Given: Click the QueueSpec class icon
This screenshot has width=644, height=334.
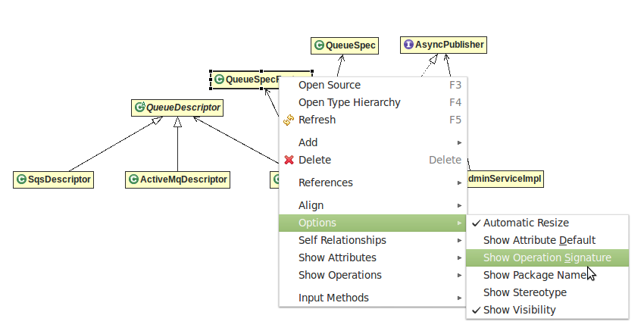Looking at the screenshot, I should (319, 45).
